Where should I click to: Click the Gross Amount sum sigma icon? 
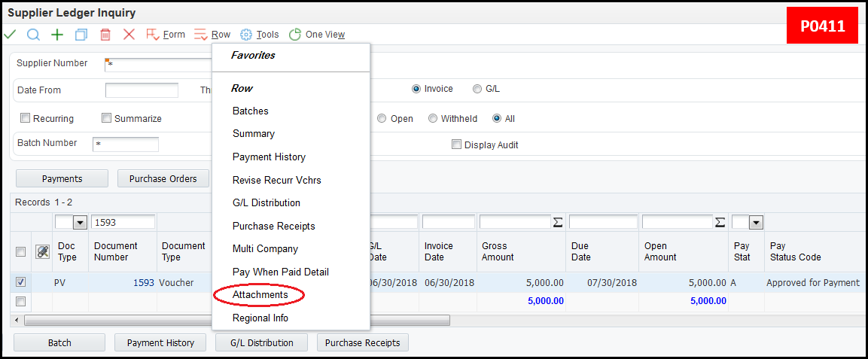(558, 222)
